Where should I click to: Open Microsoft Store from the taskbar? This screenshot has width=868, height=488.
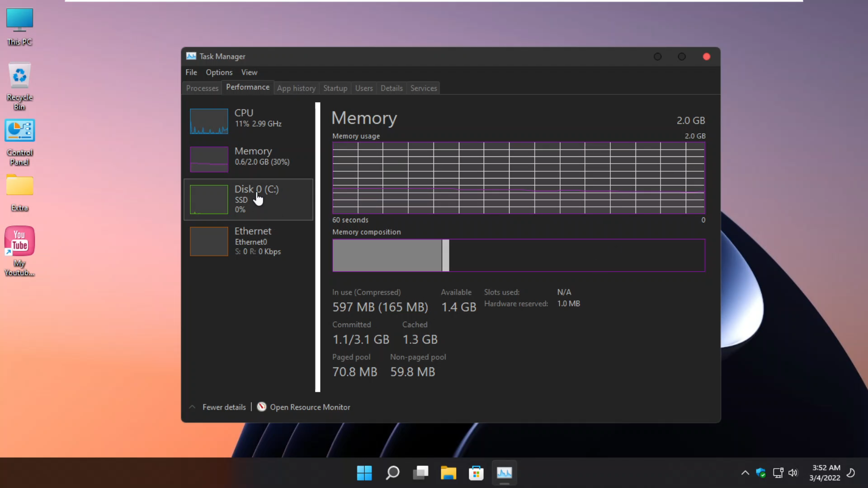click(x=476, y=473)
